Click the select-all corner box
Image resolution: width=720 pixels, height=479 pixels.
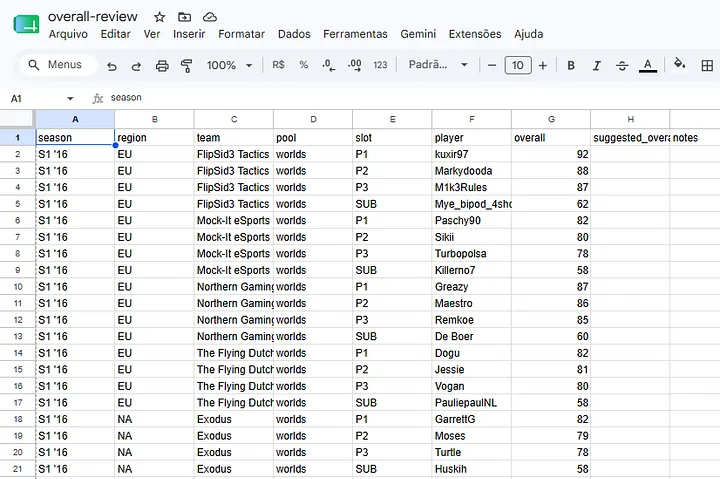[17, 119]
